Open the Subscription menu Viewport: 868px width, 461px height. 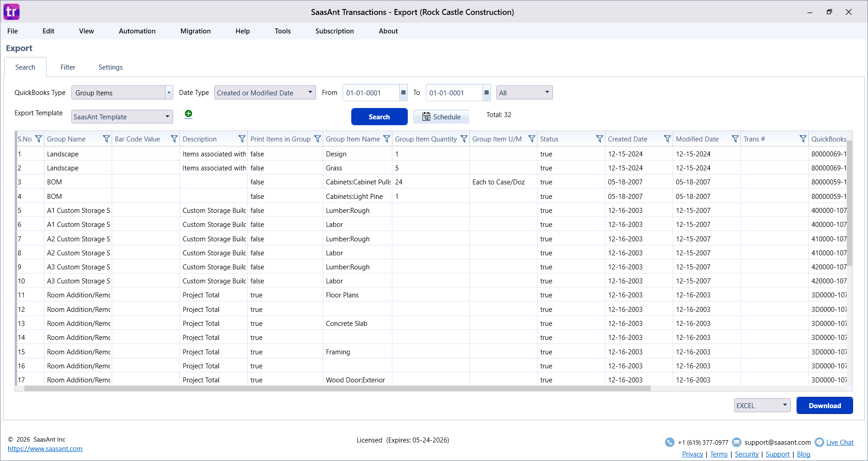335,31
